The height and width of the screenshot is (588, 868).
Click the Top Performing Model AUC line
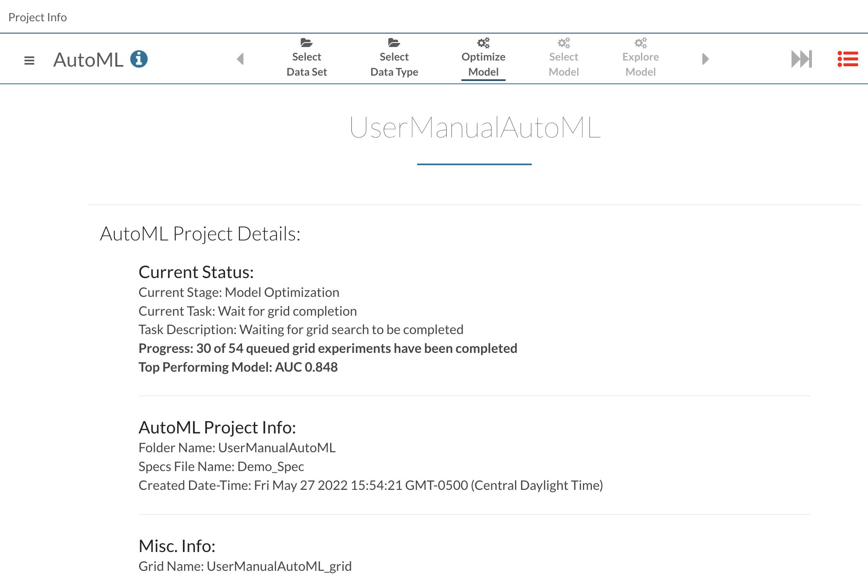tap(238, 367)
